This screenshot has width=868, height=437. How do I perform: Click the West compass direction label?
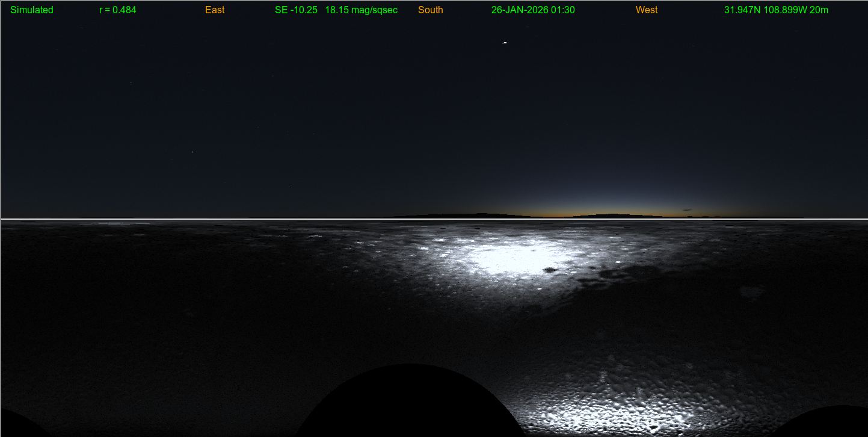point(647,10)
